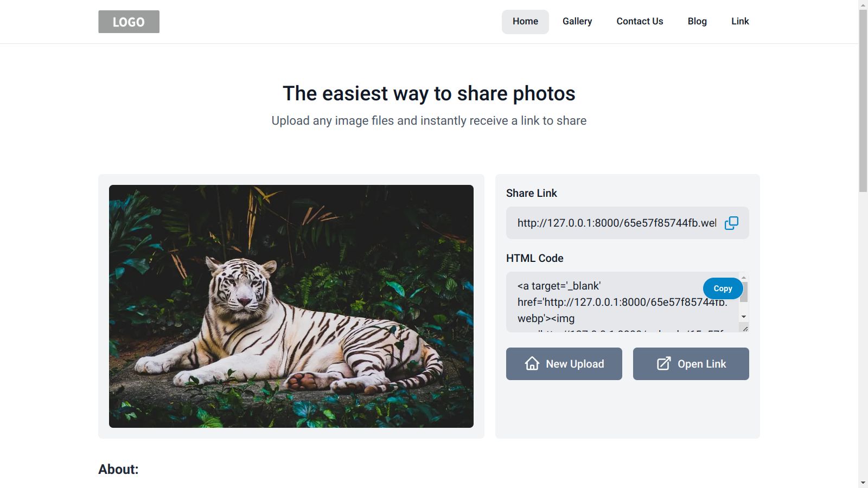Navigate to the Blog section
Viewport: 868px width, 488px height.
697,22
